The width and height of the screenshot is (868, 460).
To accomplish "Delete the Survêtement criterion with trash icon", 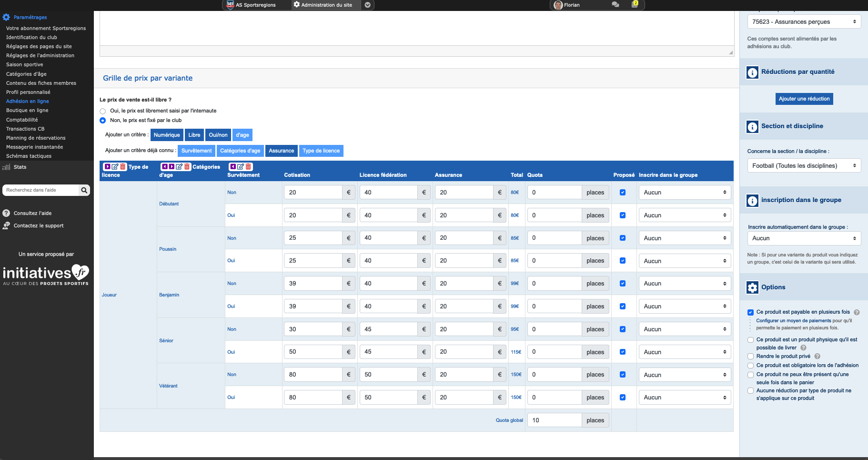I will 248,167.
